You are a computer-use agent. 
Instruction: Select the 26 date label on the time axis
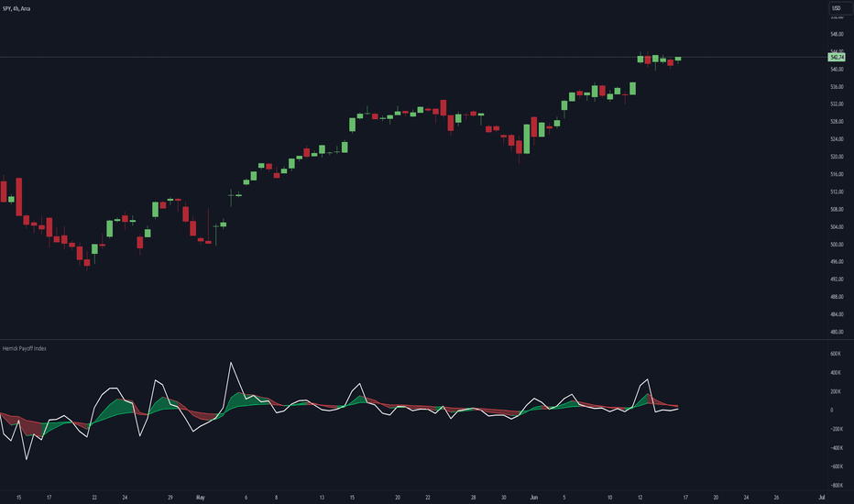pos(776,498)
